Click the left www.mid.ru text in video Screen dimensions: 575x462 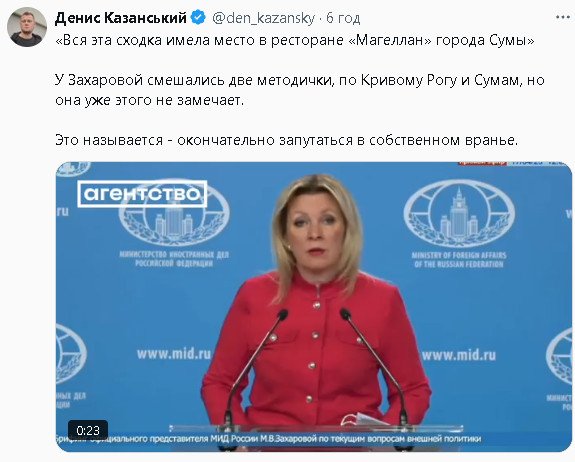(174, 354)
